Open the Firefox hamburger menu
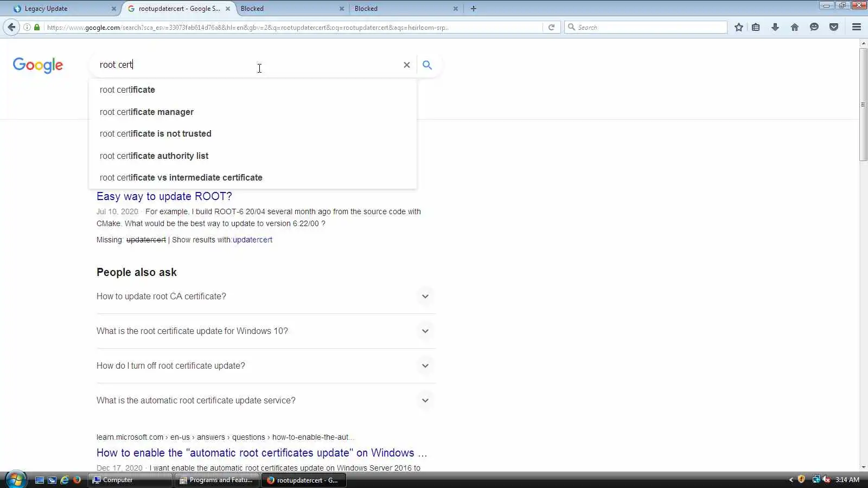 click(857, 27)
